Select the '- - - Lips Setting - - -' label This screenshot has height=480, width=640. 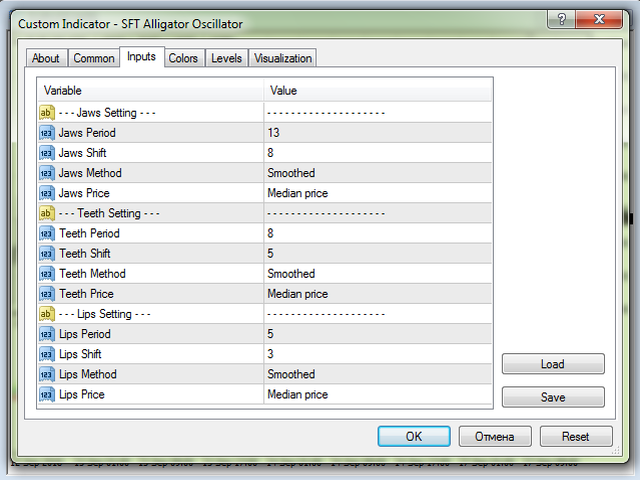point(104,314)
